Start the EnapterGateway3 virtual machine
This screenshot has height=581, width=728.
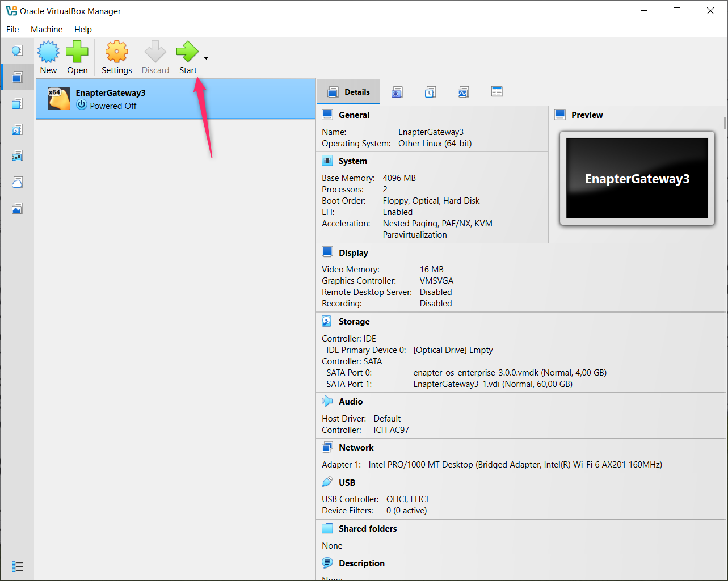[187, 57]
